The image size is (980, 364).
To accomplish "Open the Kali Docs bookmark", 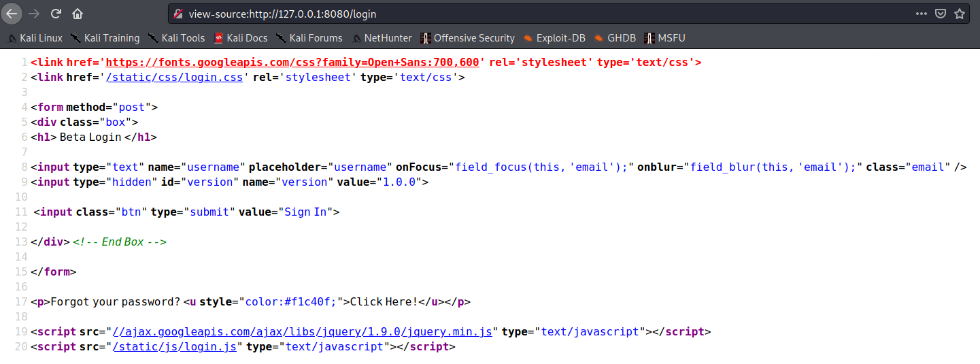I will 241,38.
